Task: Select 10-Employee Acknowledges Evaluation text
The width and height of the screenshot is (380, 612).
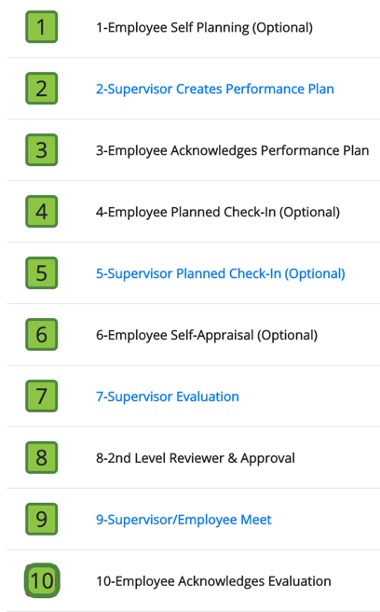Action: tap(213, 581)
